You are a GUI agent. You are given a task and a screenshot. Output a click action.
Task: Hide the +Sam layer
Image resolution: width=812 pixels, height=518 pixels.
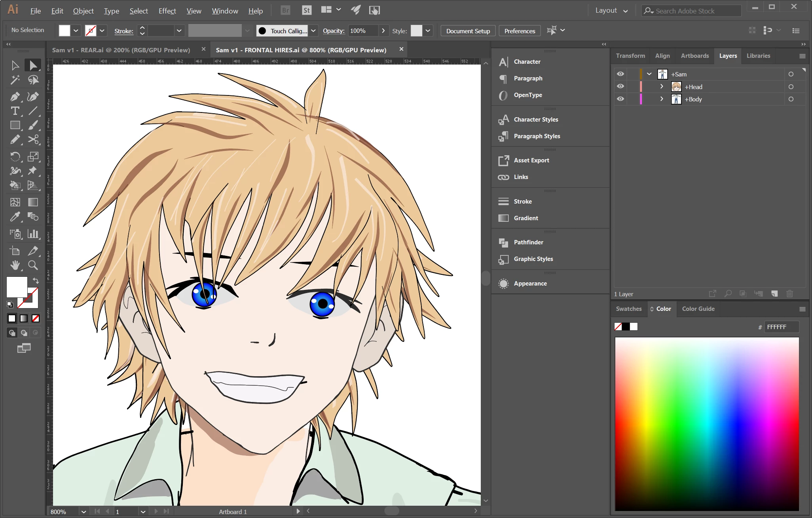(x=620, y=74)
